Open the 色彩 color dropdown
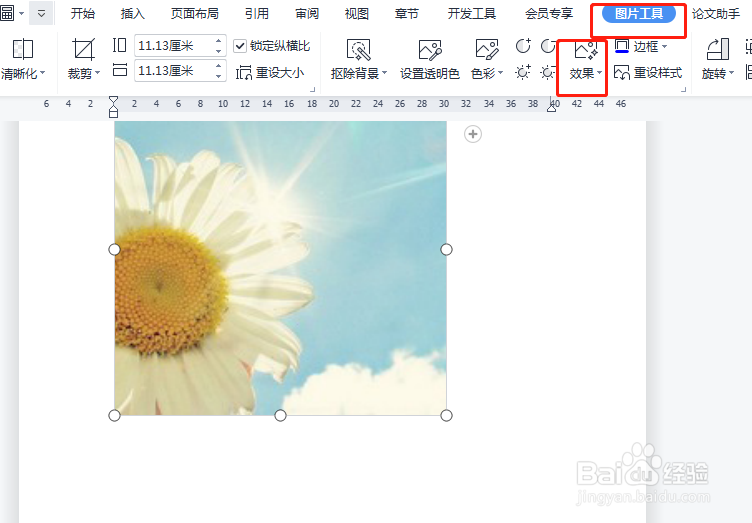 (487, 59)
